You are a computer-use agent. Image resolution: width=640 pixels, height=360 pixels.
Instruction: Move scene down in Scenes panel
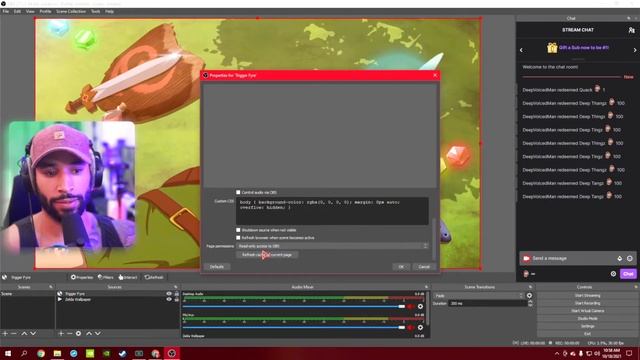tap(33, 333)
